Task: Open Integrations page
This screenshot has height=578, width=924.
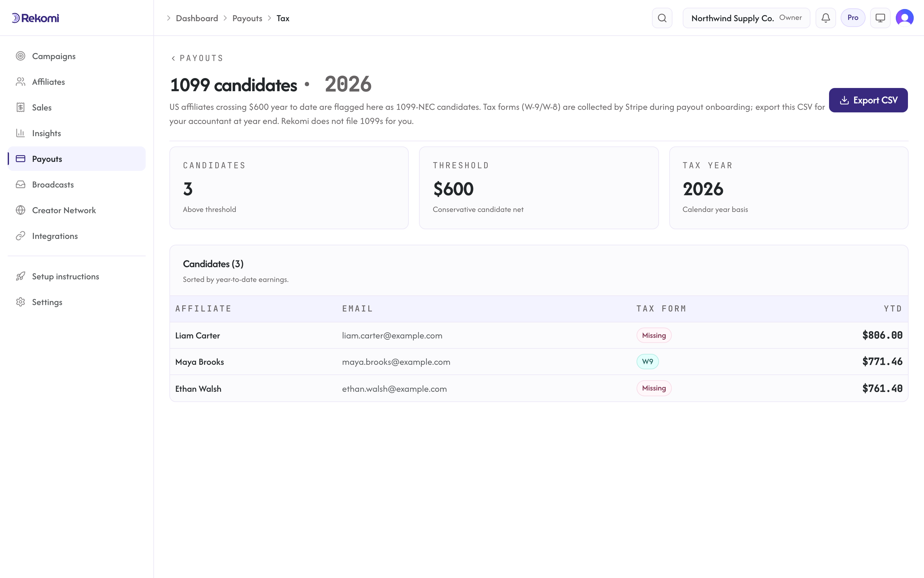Action: coord(76,236)
